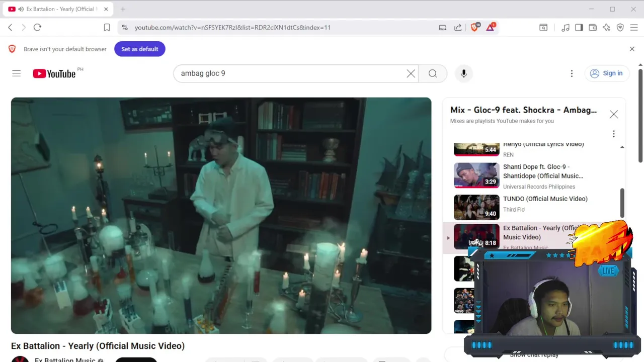Open YouTube settings three-dot menu

(x=572, y=73)
